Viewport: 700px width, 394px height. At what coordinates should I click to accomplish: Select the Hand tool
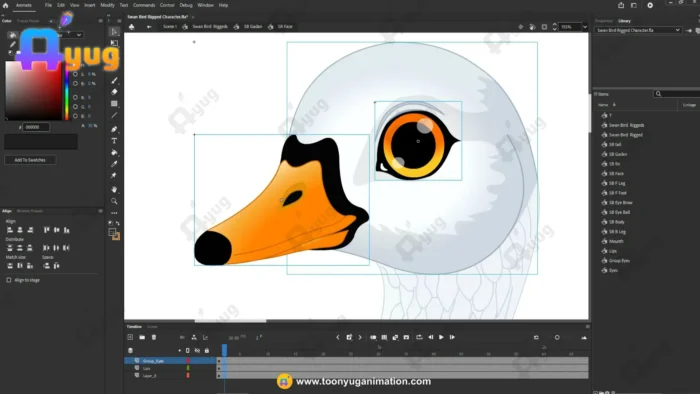coord(114,190)
